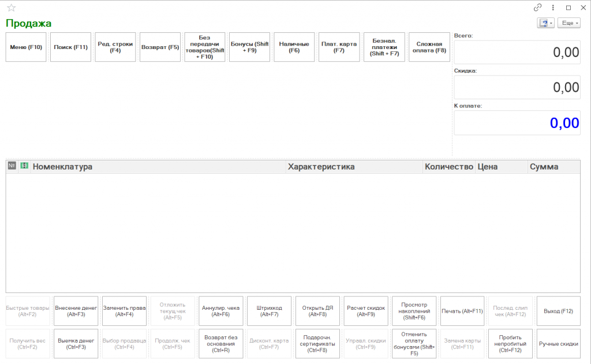
Task: Close the sale window with X
Action: (582, 7)
